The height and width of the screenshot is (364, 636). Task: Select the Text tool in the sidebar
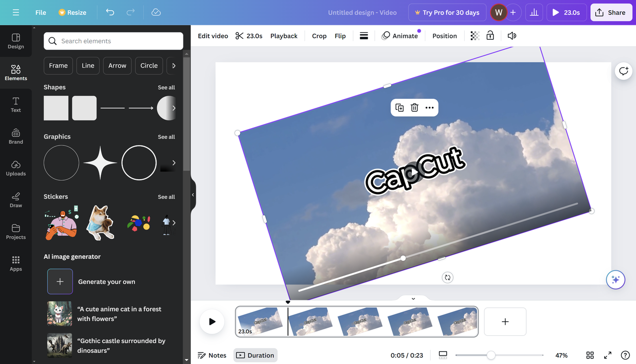(x=15, y=104)
